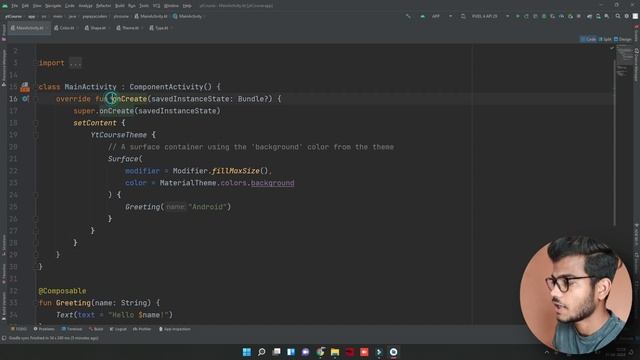Click the override gutter icon beside onCreate
This screenshot has height=360, width=640.
[x=25, y=99]
